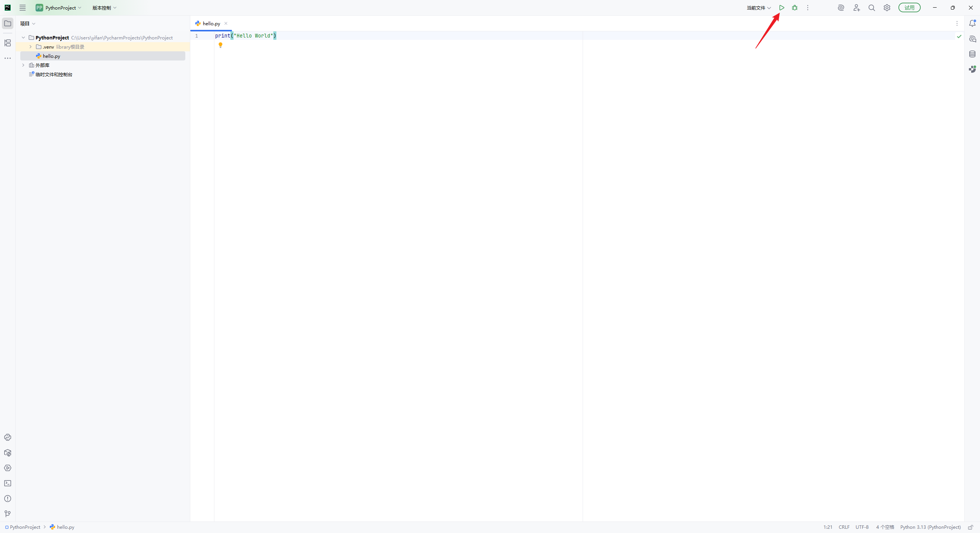Click the yellow intention lightbulb
The image size is (980, 533).
point(220,45)
